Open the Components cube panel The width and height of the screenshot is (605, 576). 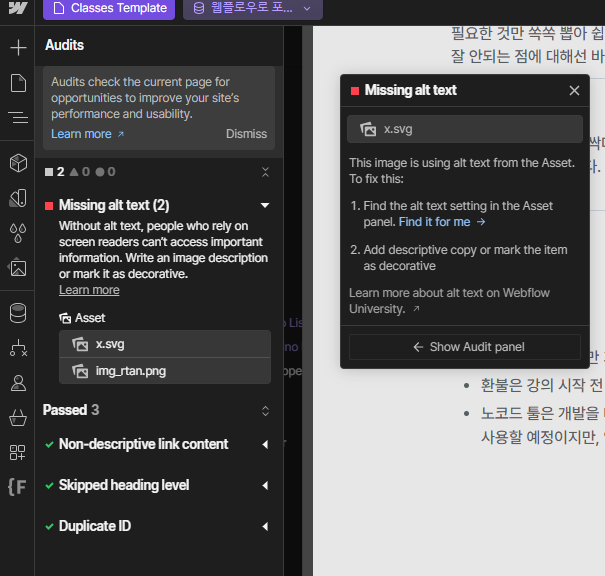[x=18, y=163]
